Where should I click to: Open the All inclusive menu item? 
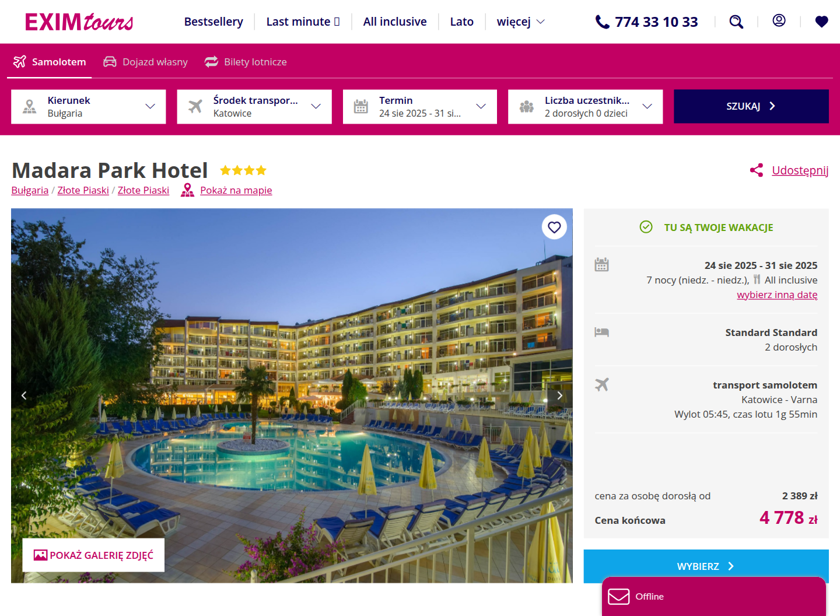pos(395,22)
